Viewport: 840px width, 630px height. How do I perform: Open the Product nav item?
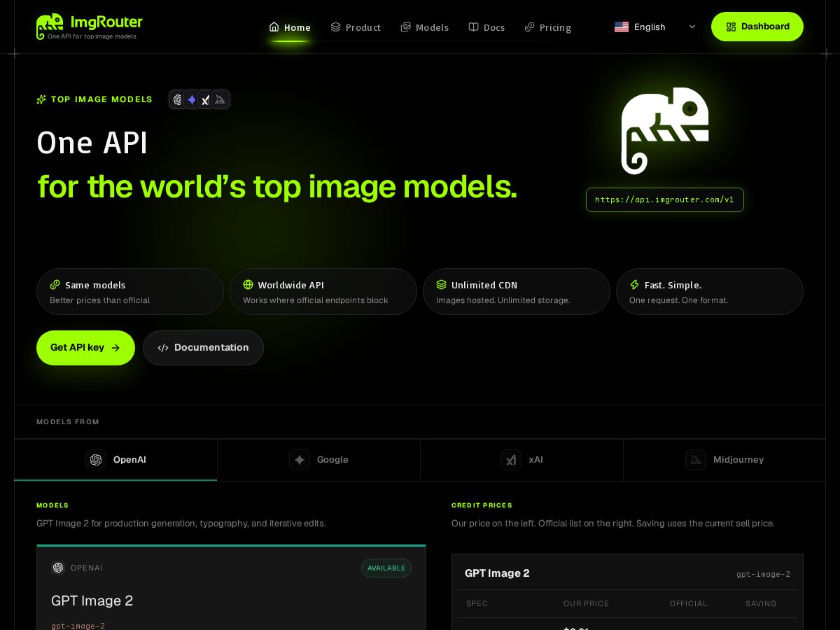coord(356,27)
